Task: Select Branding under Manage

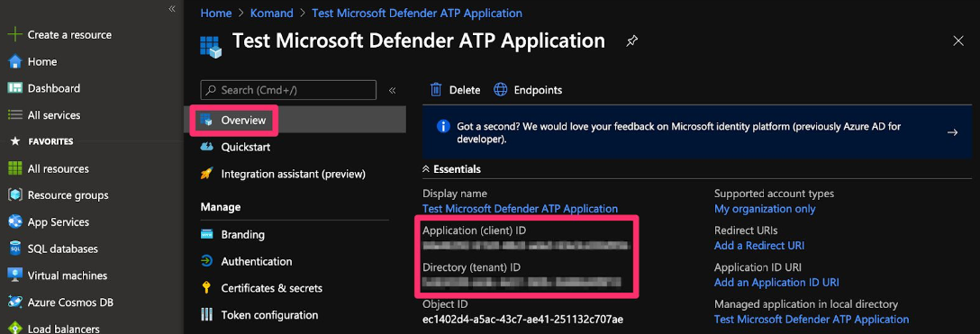Action: point(242,235)
